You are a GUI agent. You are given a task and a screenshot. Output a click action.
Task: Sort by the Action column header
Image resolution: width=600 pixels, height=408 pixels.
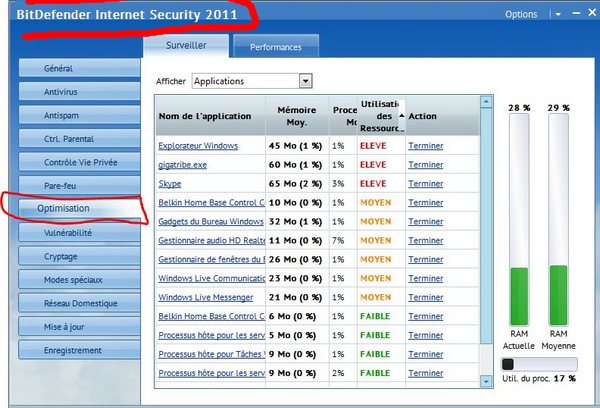[x=442, y=116]
